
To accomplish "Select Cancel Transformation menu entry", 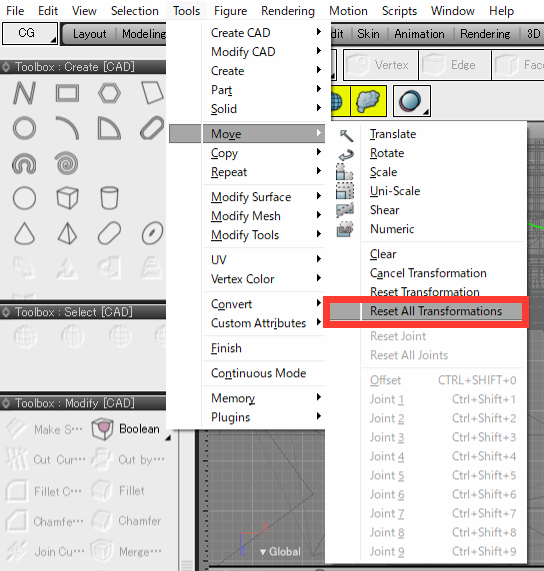I will [x=428, y=273].
